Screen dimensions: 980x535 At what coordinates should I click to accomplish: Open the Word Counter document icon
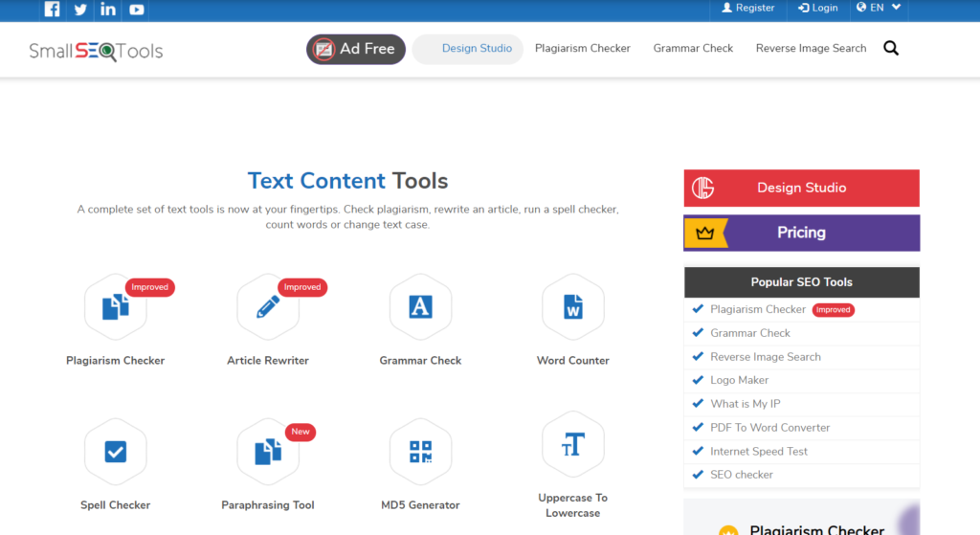pyautogui.click(x=573, y=307)
